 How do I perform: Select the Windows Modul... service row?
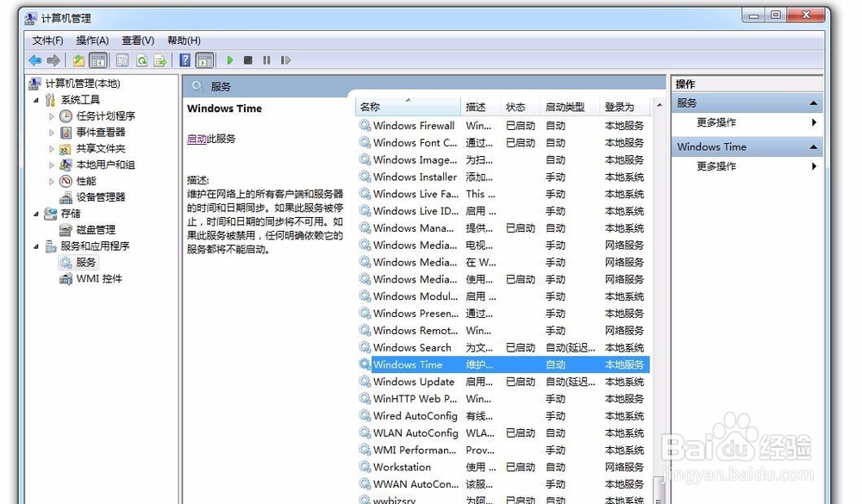point(503,296)
